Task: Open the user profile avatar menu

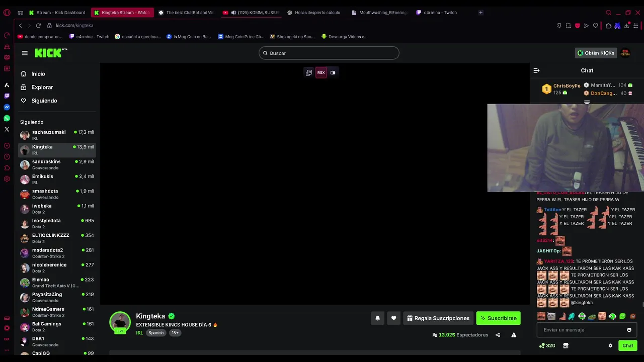Action: pos(625,53)
